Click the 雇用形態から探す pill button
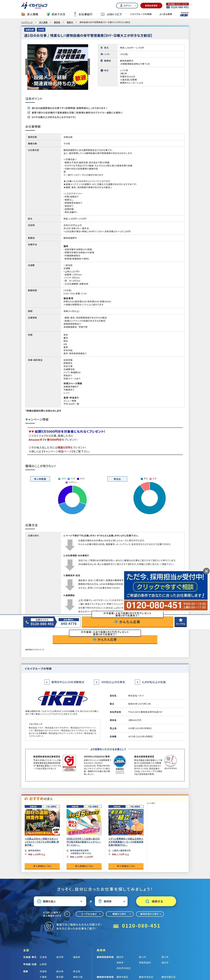Screen dimensions: 210x980 (150, 914)
